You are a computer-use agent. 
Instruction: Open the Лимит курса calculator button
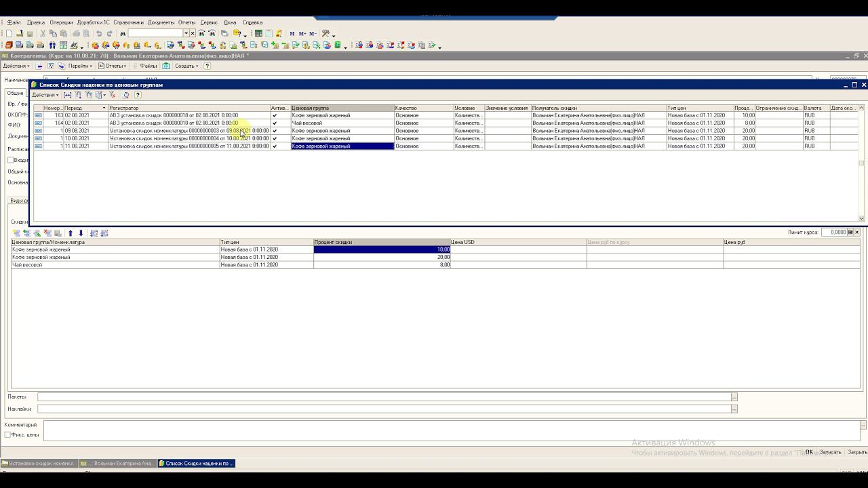(x=850, y=232)
